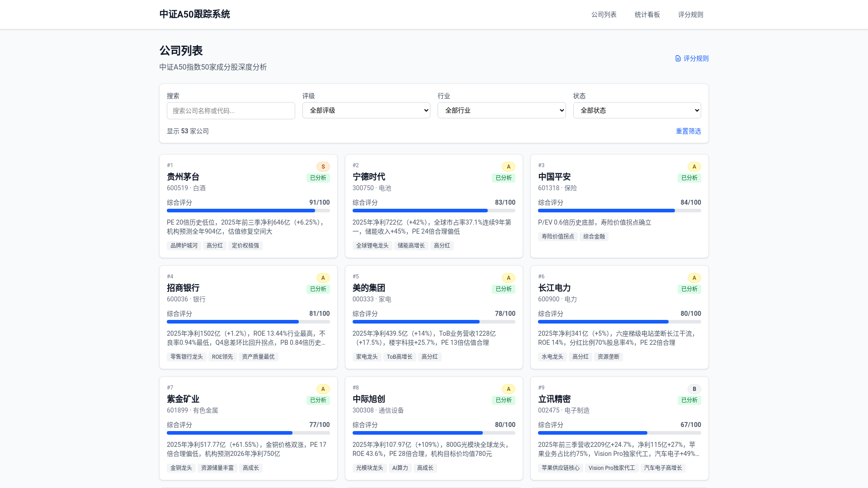Click the 金铜龙头 tag on 紫金矿业
The image size is (868, 488).
pos(181,468)
